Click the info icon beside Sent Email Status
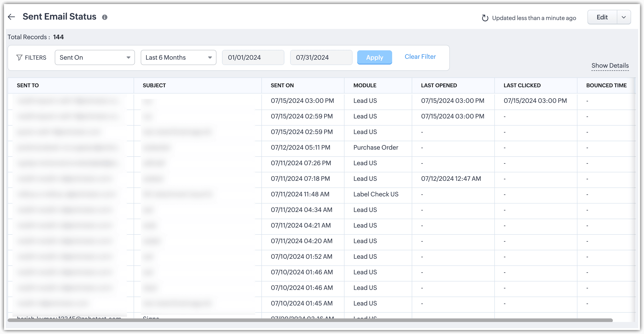 105,17
